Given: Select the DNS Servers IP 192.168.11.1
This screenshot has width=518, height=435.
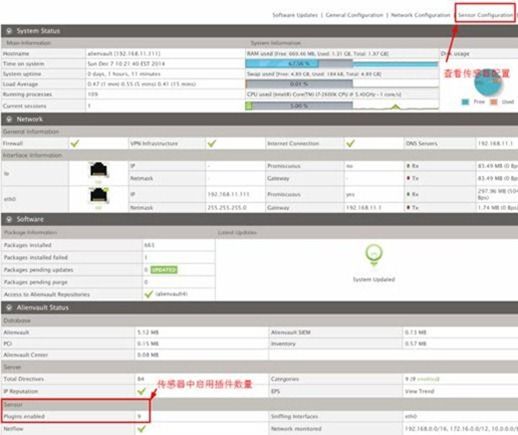Looking at the screenshot, I should point(495,143).
